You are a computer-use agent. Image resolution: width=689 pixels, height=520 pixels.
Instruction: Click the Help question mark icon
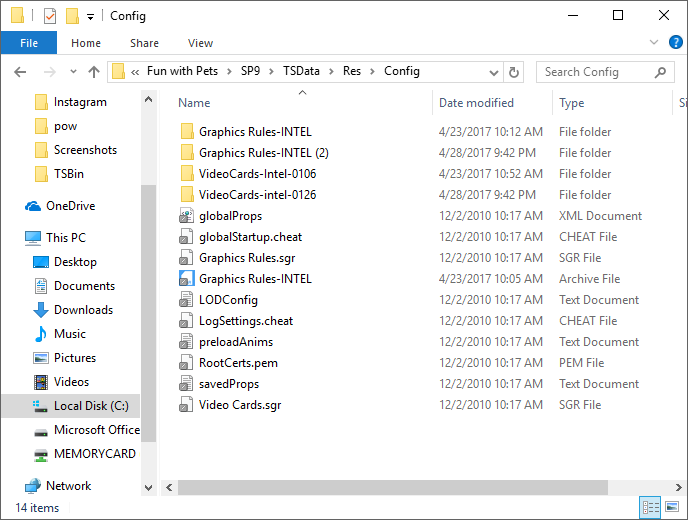point(675,43)
